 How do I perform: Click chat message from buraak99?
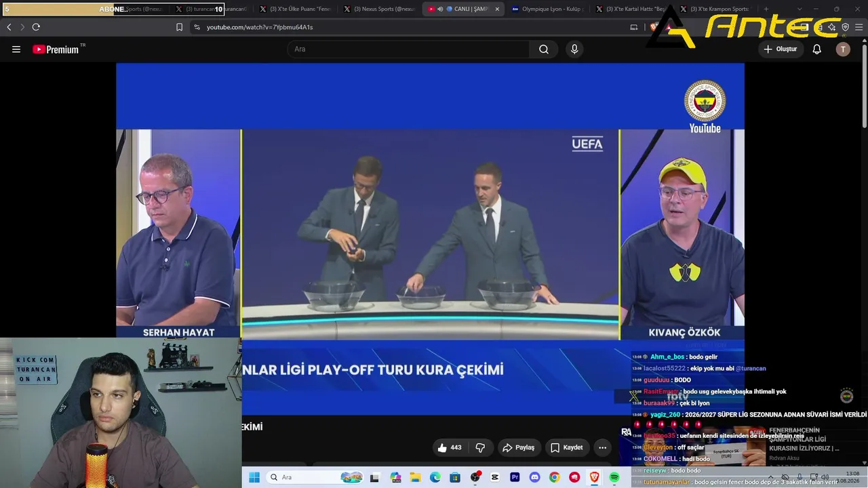[x=671, y=403]
